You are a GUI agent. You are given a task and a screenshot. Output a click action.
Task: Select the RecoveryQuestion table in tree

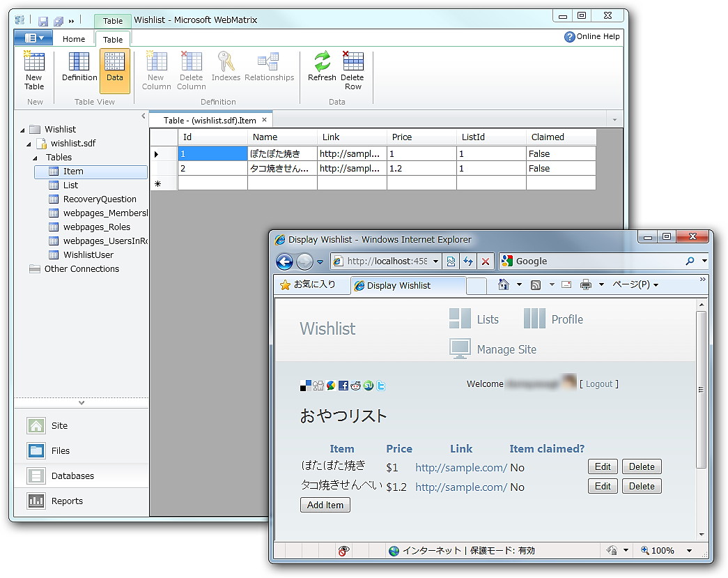(x=100, y=199)
